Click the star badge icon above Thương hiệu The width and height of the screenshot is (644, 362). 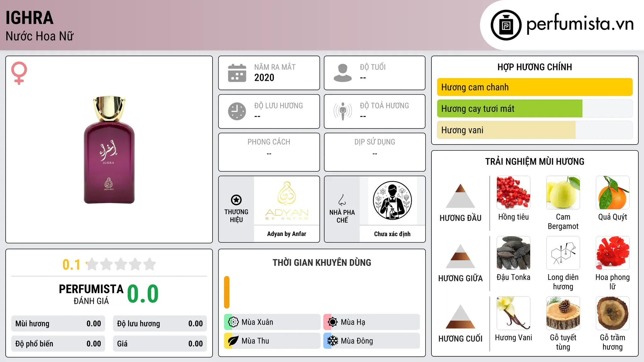pyautogui.click(x=236, y=200)
